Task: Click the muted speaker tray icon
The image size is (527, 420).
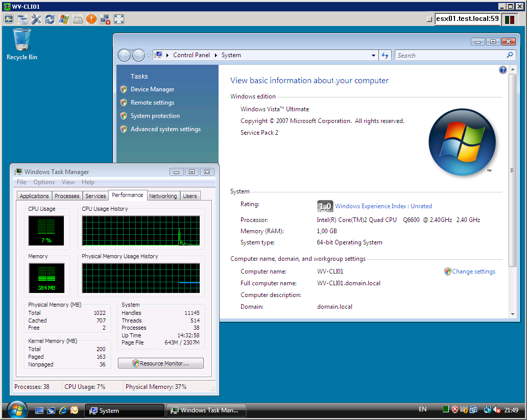Action: pyautogui.click(x=497, y=410)
